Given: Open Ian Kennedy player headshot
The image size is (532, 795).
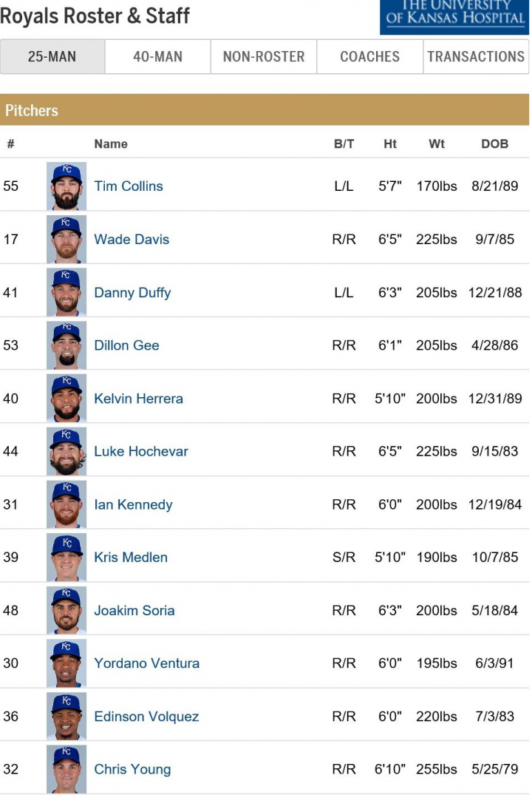Looking at the screenshot, I should (66, 504).
